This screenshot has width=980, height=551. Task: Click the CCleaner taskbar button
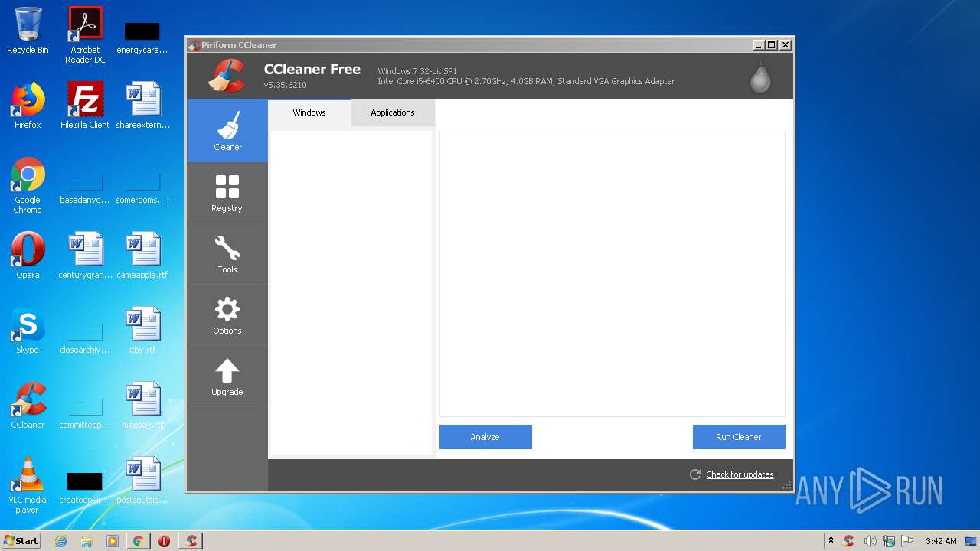click(x=191, y=541)
